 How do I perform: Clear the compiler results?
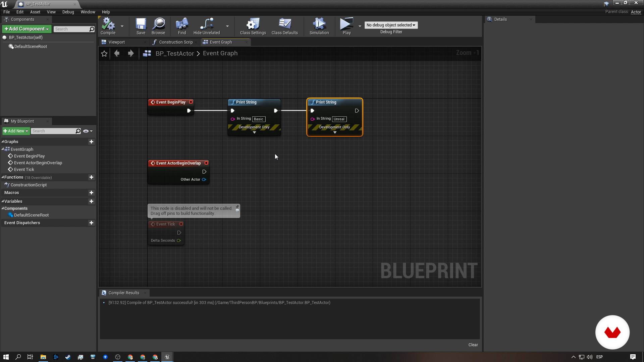473,345
